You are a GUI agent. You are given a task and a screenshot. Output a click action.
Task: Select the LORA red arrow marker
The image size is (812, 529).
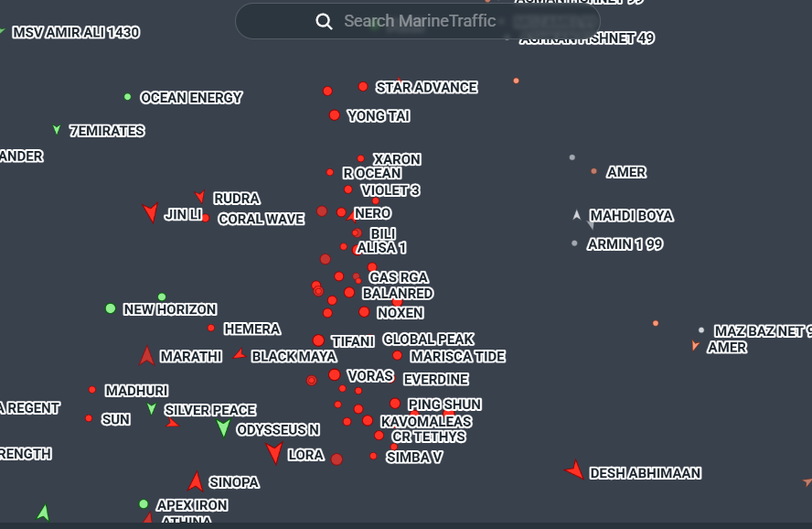[x=275, y=453]
